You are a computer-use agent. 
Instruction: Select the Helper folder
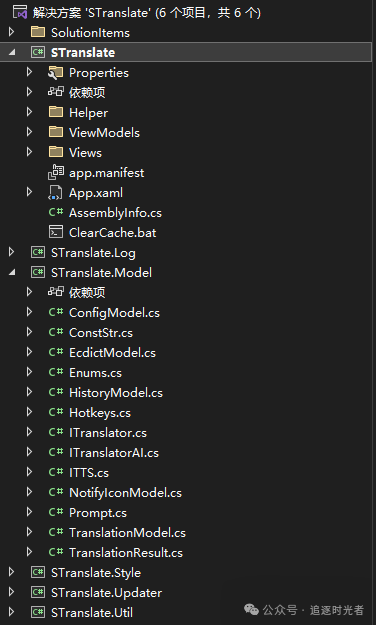[x=88, y=112]
